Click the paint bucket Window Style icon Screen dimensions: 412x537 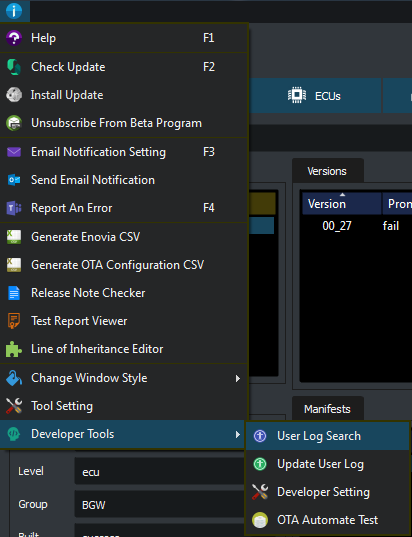14,378
